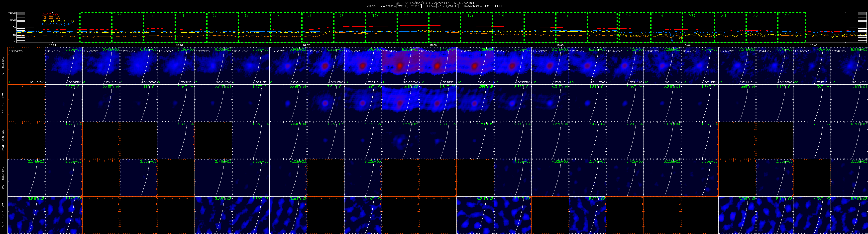
Task: Select time interval 23 box in light curve
Action: (791, 28)
